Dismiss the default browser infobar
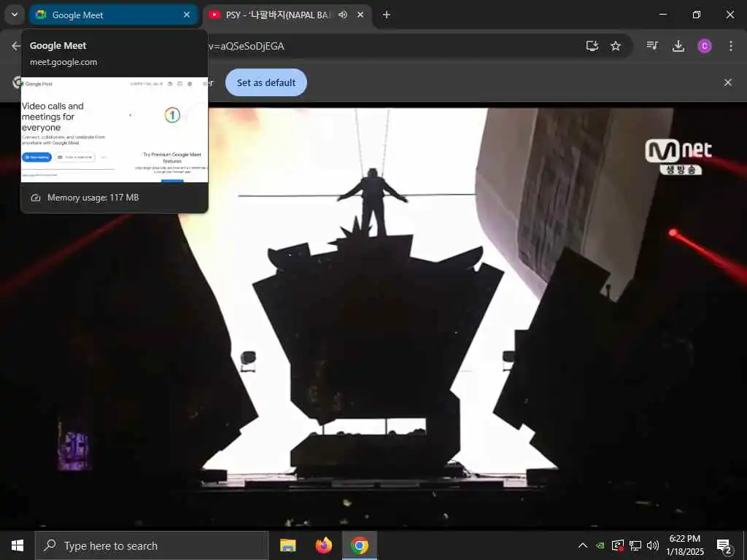Viewport: 747px width, 560px height. point(728,82)
